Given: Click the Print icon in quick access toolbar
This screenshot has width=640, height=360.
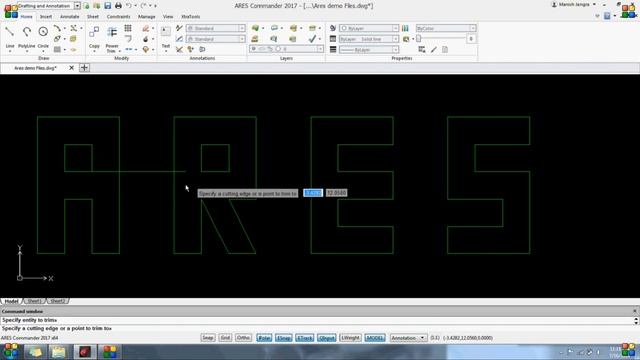Looking at the screenshot, I should [x=118, y=6].
